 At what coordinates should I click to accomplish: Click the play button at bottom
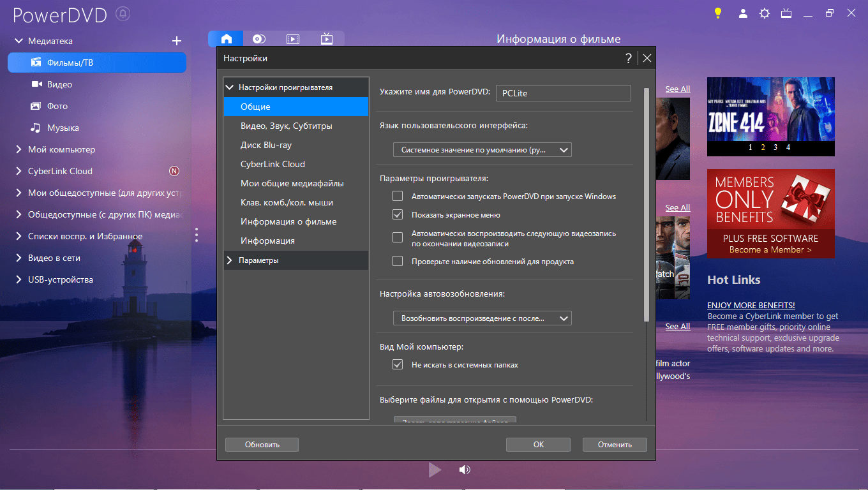435,470
